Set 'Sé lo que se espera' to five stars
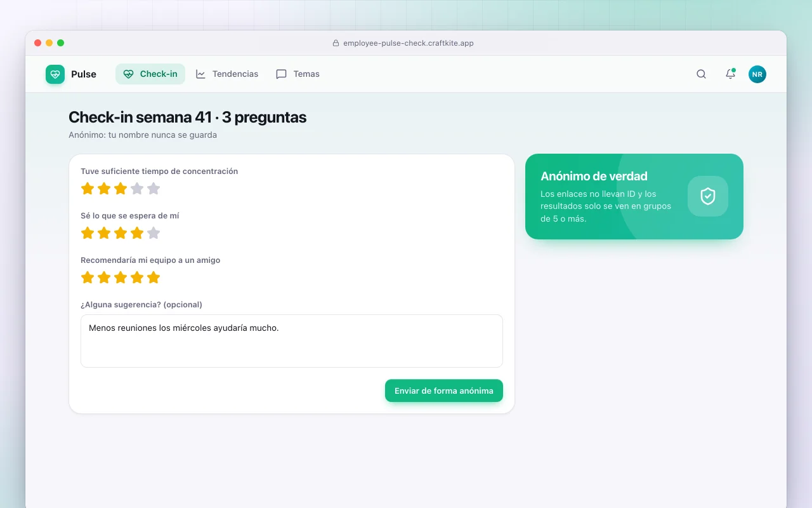This screenshot has width=812, height=508. pyautogui.click(x=154, y=233)
